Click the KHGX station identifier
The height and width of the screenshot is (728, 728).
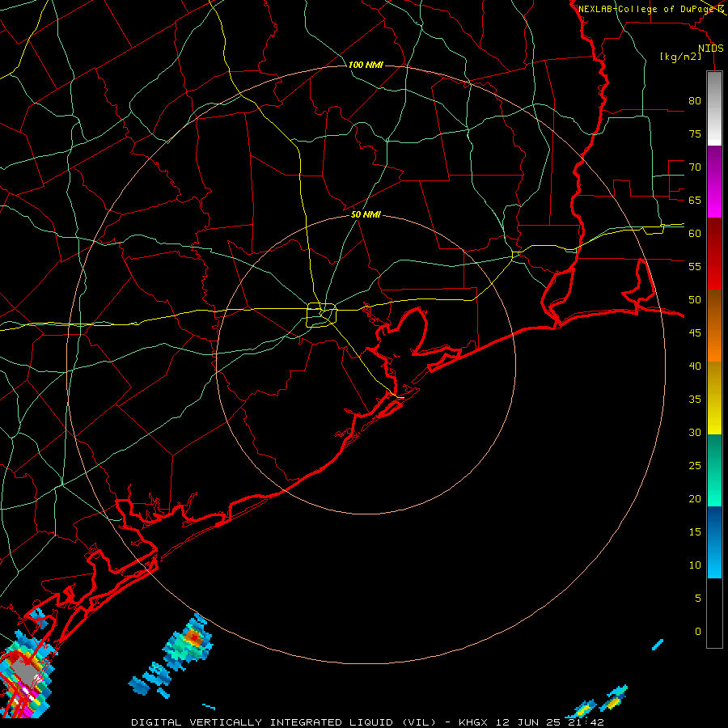click(472, 722)
